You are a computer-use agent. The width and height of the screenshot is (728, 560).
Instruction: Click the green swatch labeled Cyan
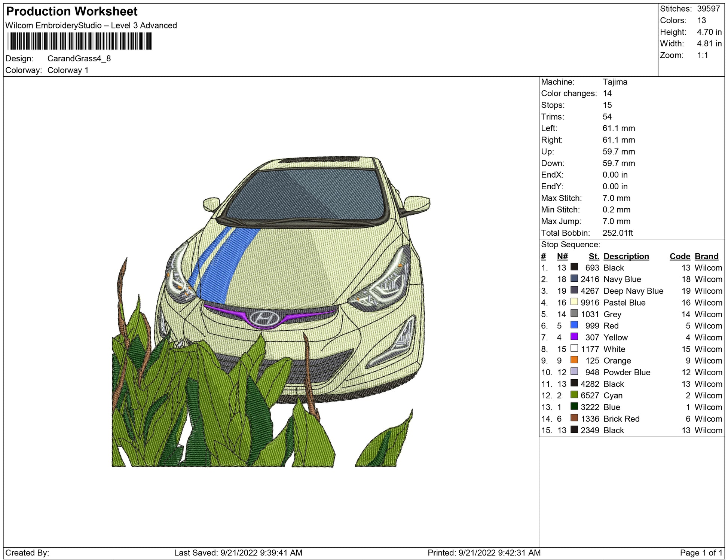pos(574,395)
